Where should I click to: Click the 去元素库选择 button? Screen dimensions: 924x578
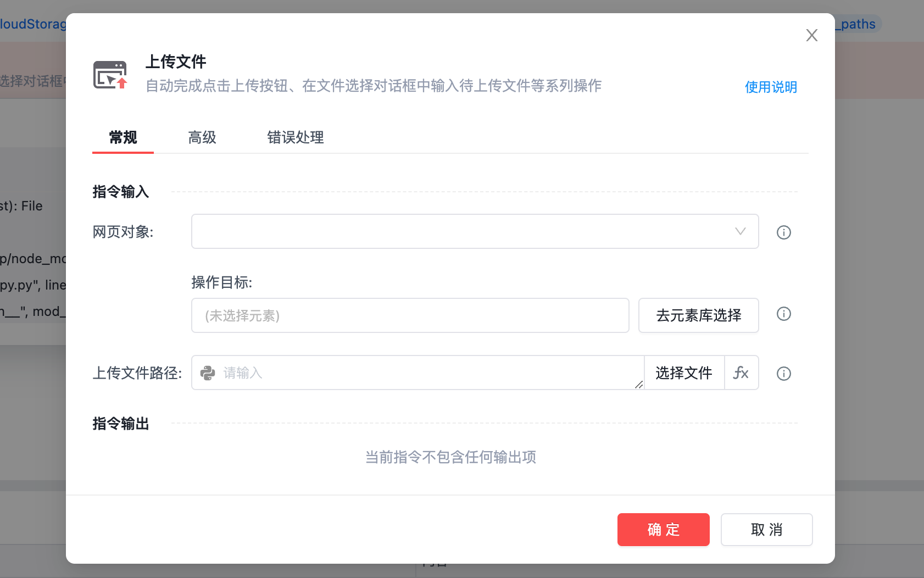698,315
